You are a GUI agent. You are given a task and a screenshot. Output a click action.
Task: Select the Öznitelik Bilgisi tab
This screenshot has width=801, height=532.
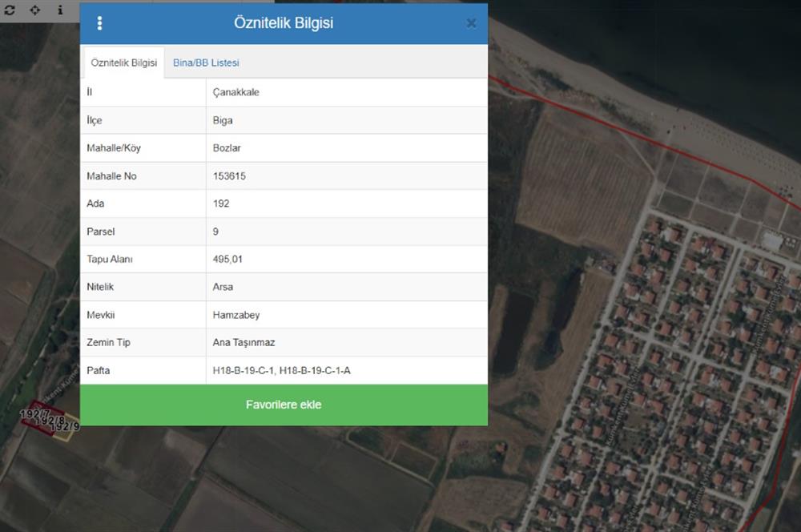click(123, 61)
